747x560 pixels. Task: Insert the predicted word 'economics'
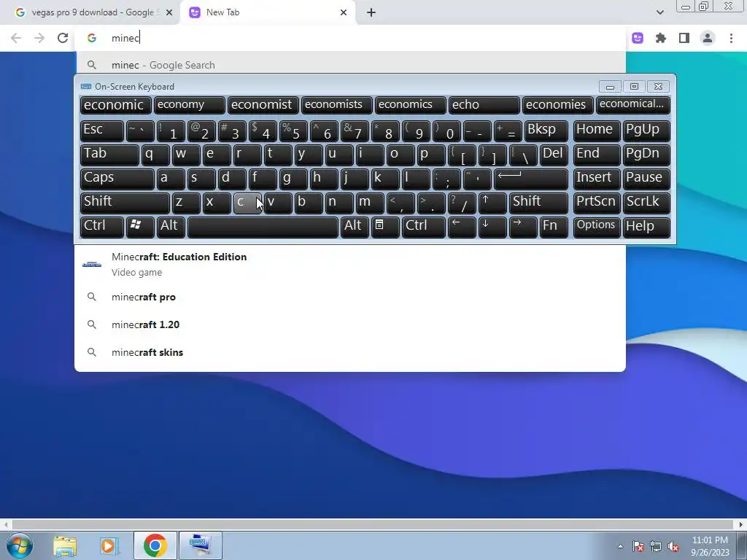click(x=410, y=105)
